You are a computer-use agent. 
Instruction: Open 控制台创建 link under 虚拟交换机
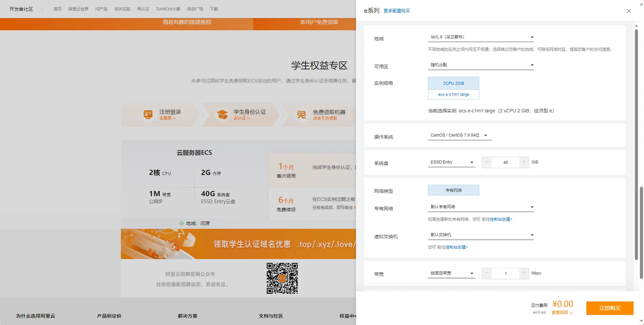coord(457,247)
